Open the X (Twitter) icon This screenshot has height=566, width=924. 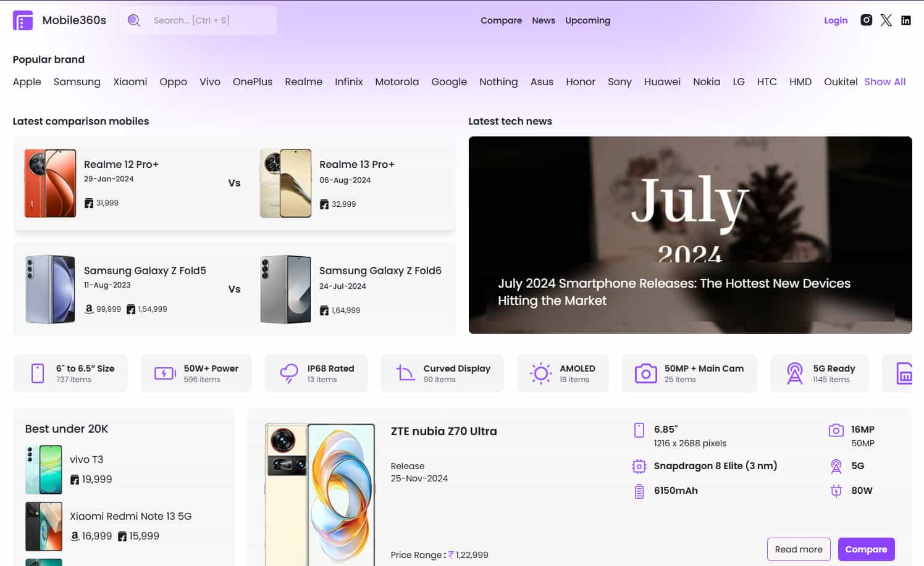pos(886,20)
